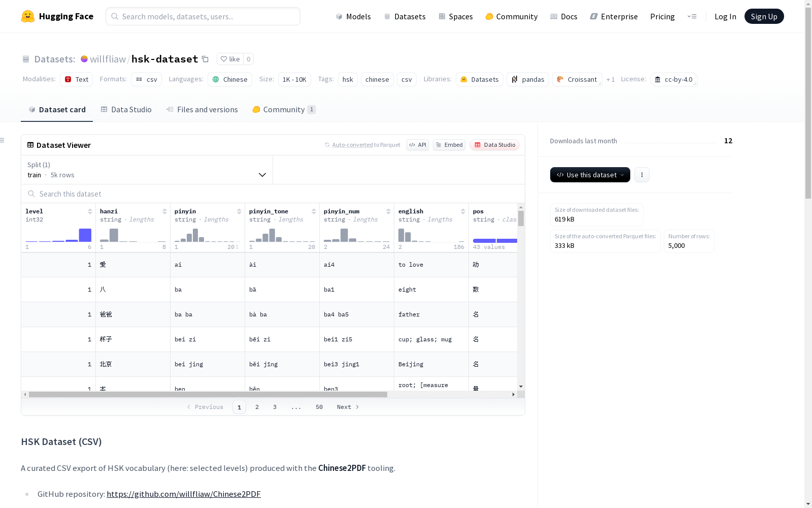The width and height of the screenshot is (812, 508).
Task: Open the Files and versions tab
Action: coord(202,110)
